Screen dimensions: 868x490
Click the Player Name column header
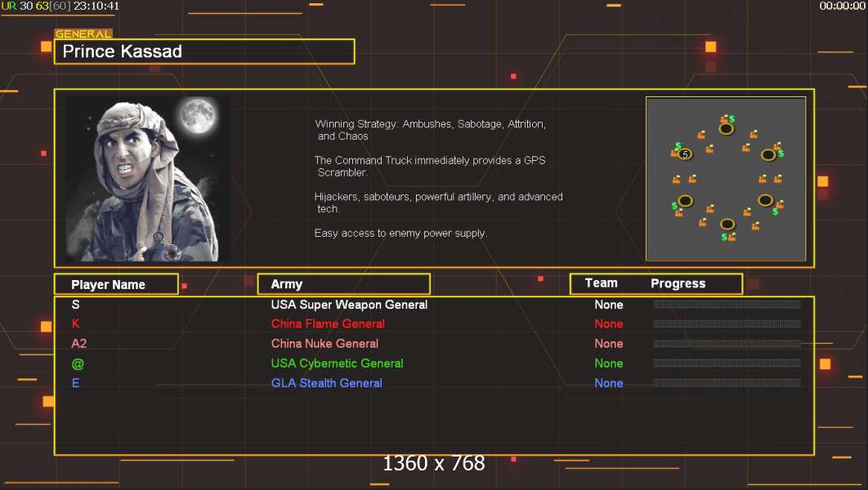click(x=116, y=284)
